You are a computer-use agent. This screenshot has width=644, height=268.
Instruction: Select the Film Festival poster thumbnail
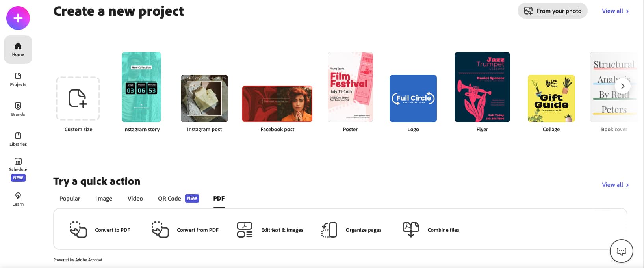[x=350, y=87]
